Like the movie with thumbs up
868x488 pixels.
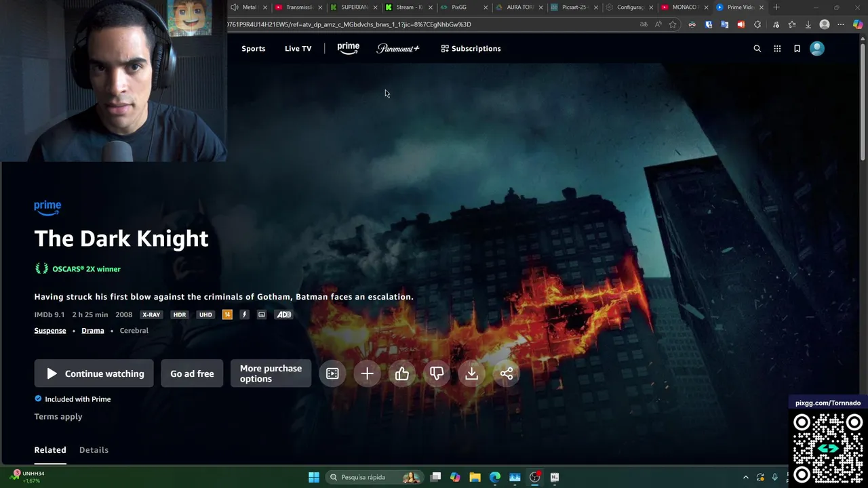tap(402, 373)
